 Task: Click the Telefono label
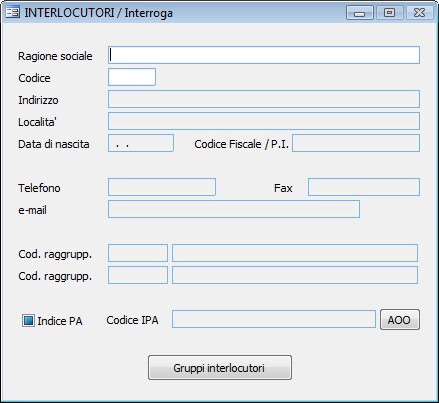point(39,188)
